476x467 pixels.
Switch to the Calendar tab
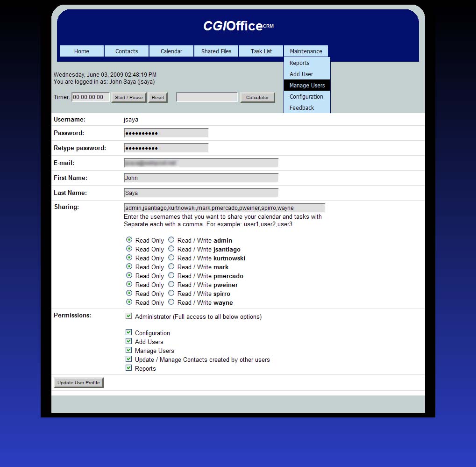pos(171,51)
